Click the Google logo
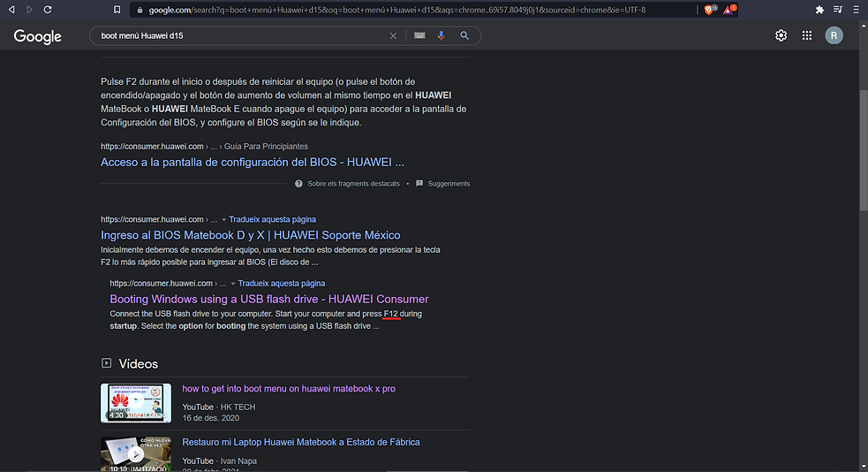Screen dimensions: 868x472 pos(38,36)
